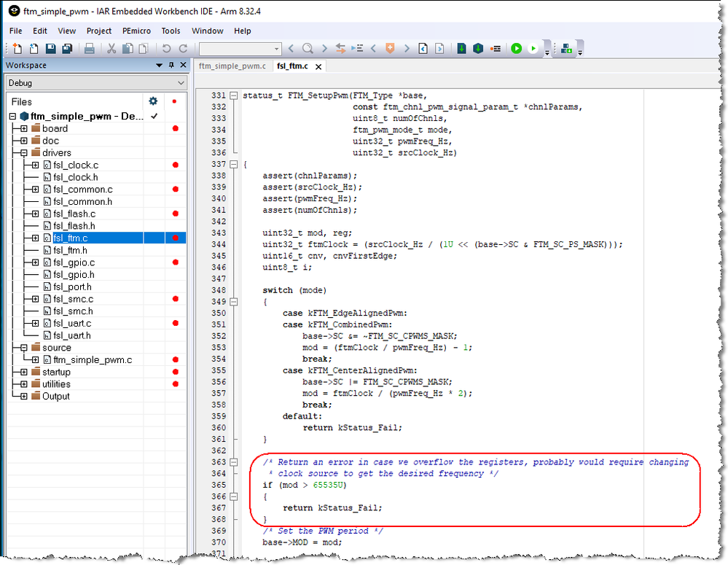The image size is (728, 565).
Task: Close the fsl_ftm.c editor tab
Action: click(318, 66)
